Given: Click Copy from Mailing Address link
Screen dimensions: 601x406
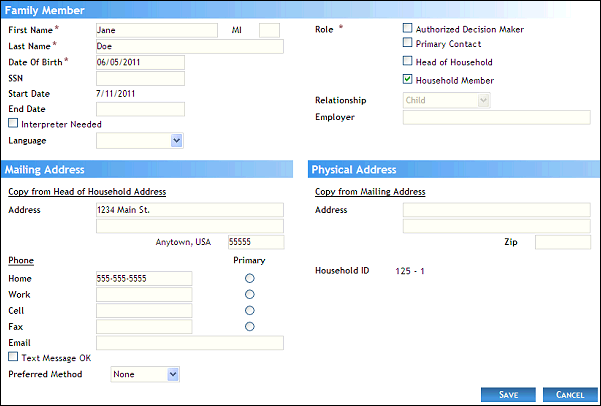Looking at the screenshot, I should (369, 191).
